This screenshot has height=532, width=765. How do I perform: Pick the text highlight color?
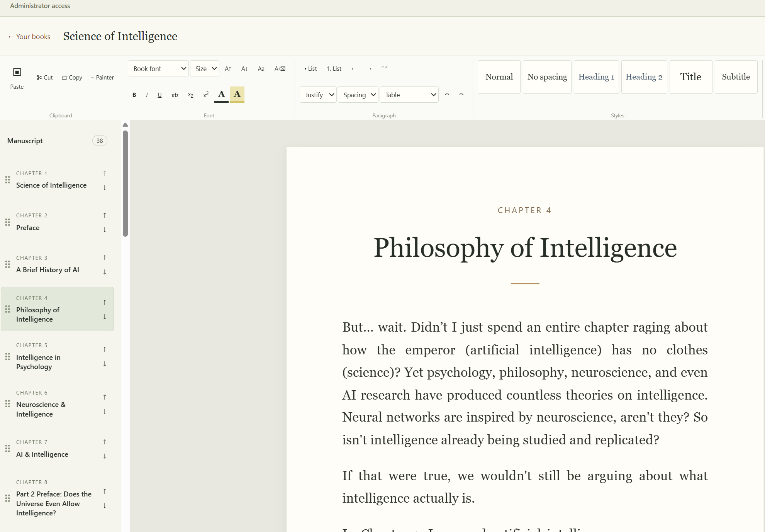coord(237,95)
